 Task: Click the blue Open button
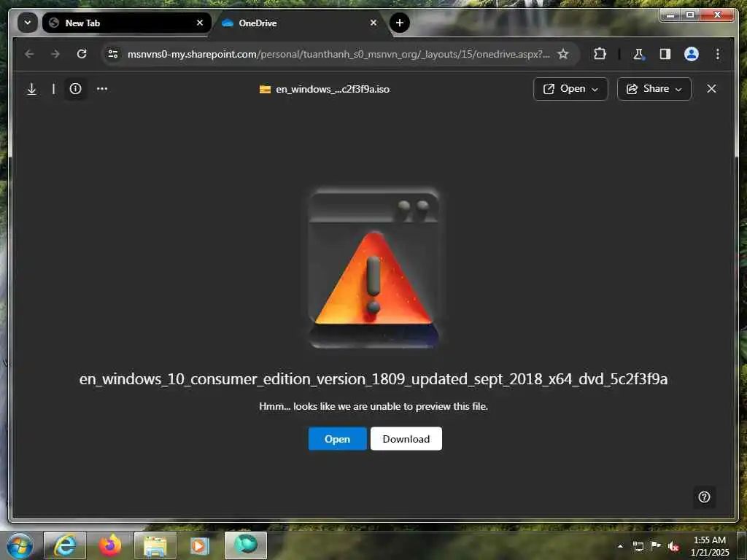337,438
